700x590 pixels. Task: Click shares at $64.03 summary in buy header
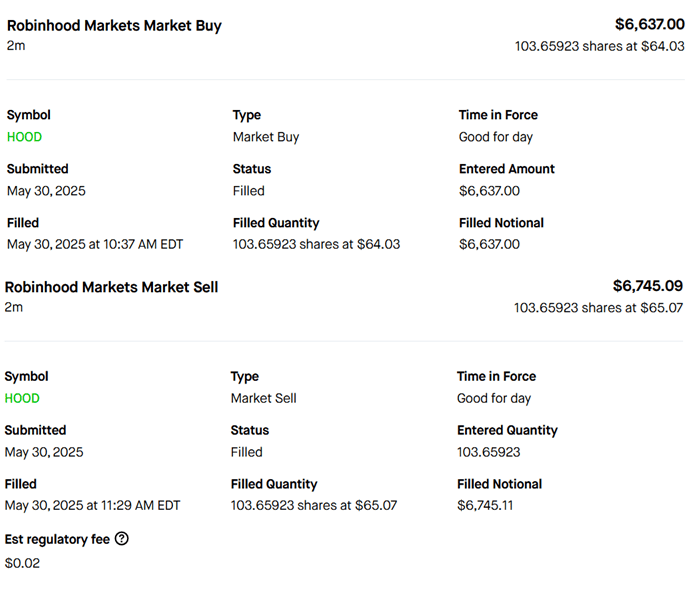click(x=599, y=46)
